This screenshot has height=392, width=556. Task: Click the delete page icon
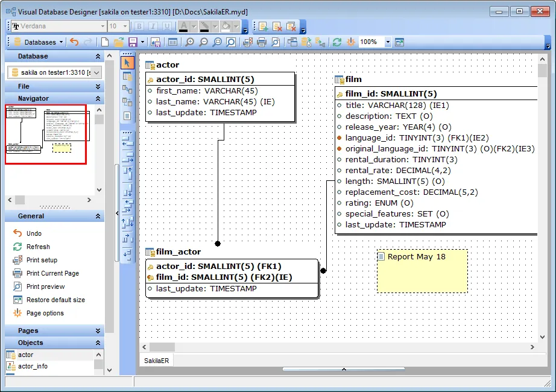pyautogui.click(x=277, y=27)
